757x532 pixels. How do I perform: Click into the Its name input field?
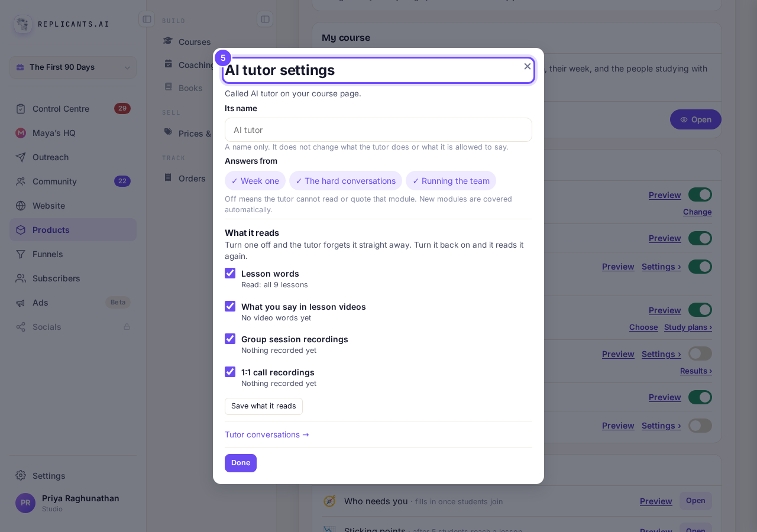(378, 130)
